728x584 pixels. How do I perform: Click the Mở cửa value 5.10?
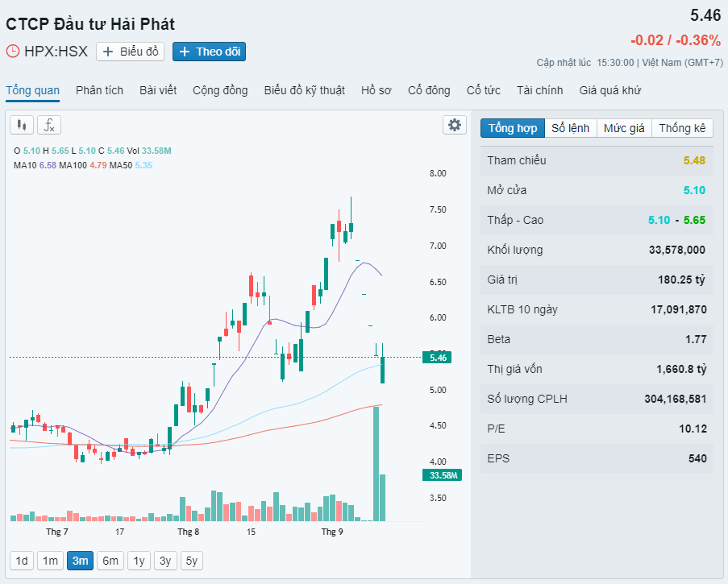pos(694,190)
